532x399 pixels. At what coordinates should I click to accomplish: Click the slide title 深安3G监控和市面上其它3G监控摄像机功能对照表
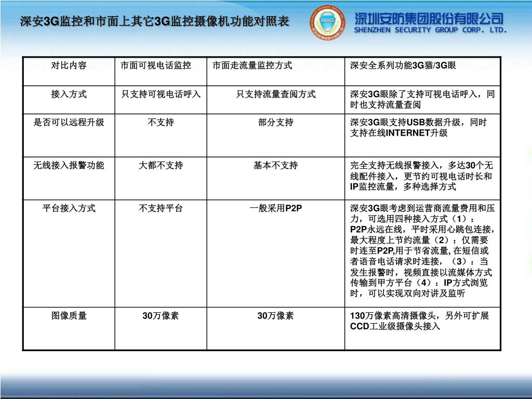[x=155, y=21]
